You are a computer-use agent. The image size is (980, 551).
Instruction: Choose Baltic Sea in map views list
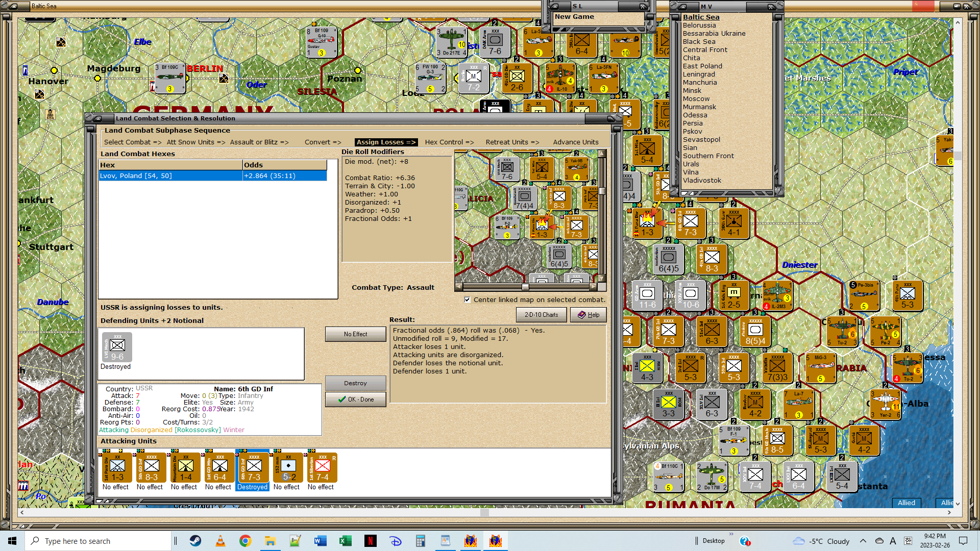[701, 17]
